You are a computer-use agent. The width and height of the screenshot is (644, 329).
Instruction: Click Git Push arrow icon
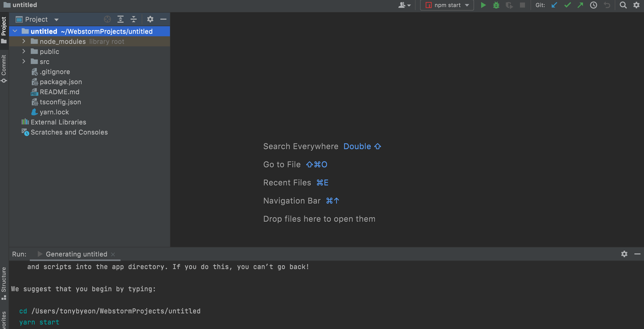coord(580,5)
